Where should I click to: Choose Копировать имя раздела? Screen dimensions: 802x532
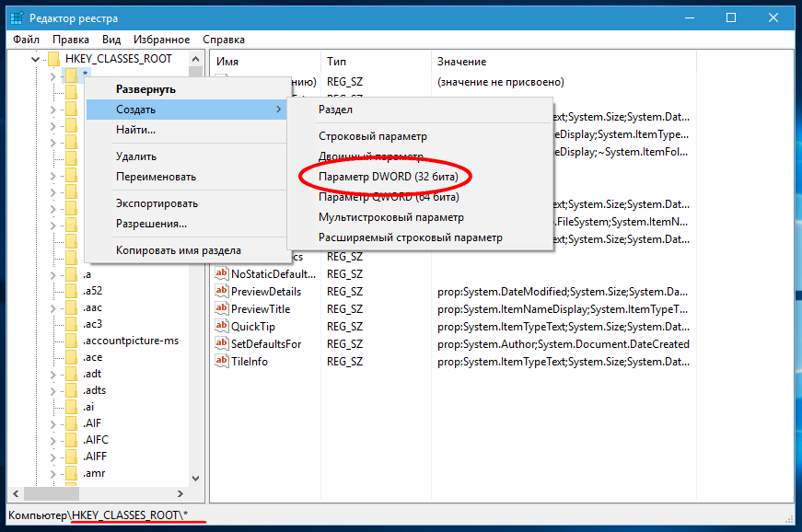pos(186,250)
